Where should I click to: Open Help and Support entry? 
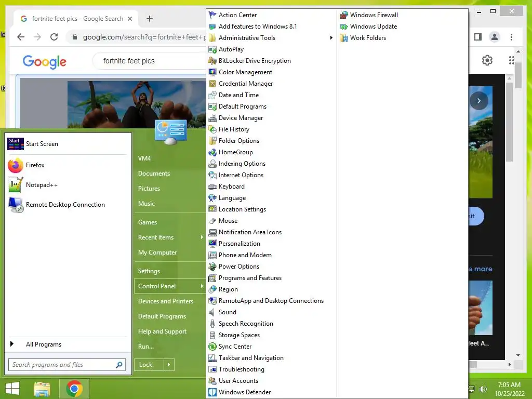point(162,331)
